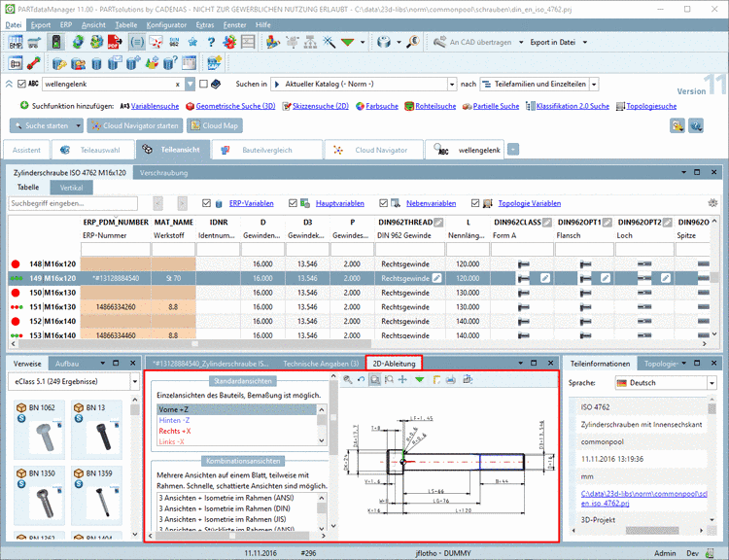The image size is (729, 560).
Task: Toggle the Hauptvariablen checkbox
Action: point(293,203)
